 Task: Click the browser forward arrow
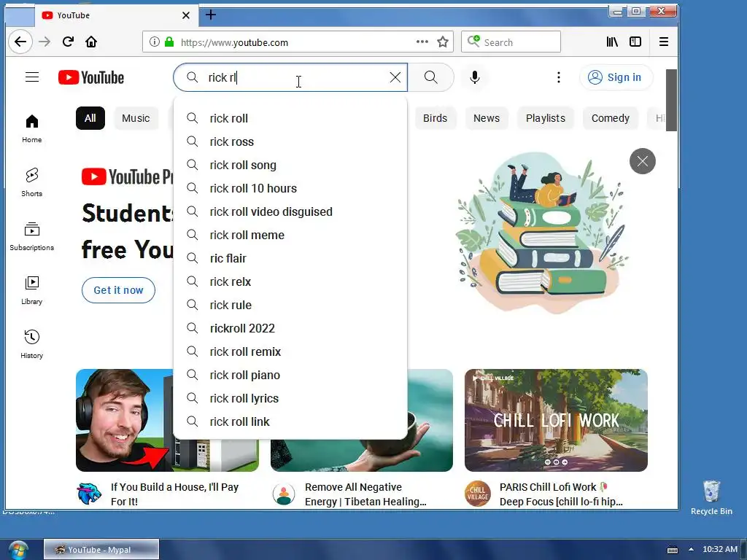tap(44, 42)
